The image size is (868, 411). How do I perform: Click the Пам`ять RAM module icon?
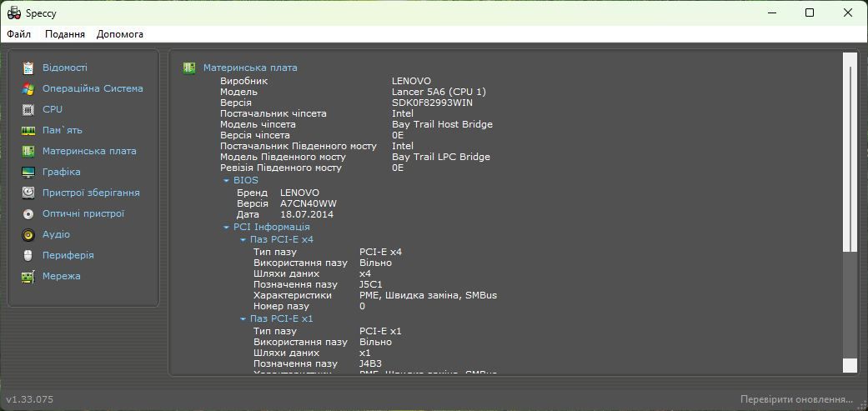28,131
